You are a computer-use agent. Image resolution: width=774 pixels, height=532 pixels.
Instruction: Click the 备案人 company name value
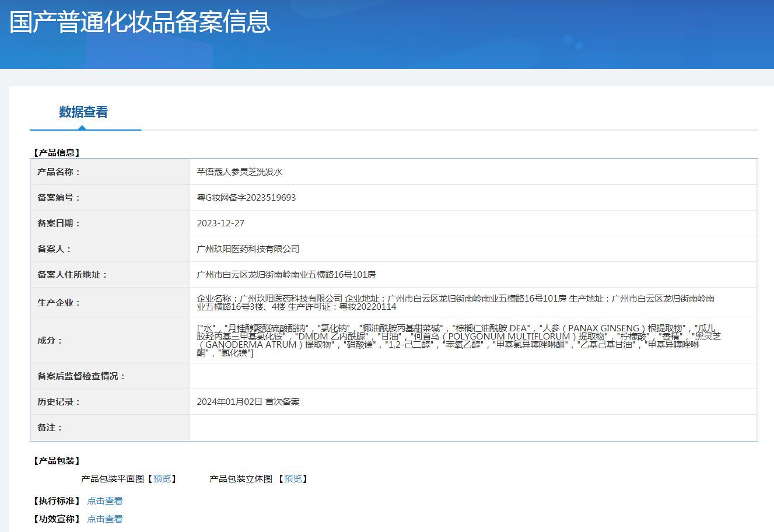click(x=248, y=249)
